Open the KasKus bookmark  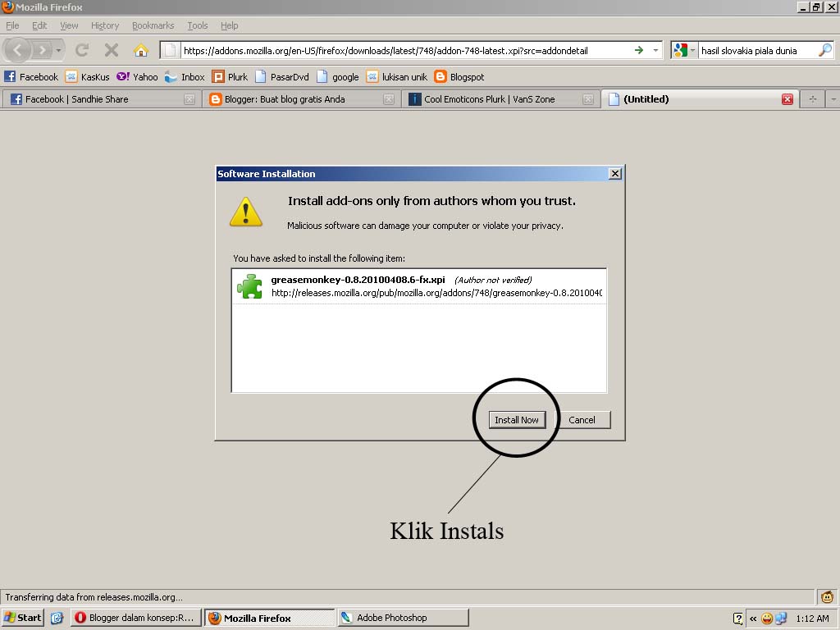point(87,76)
